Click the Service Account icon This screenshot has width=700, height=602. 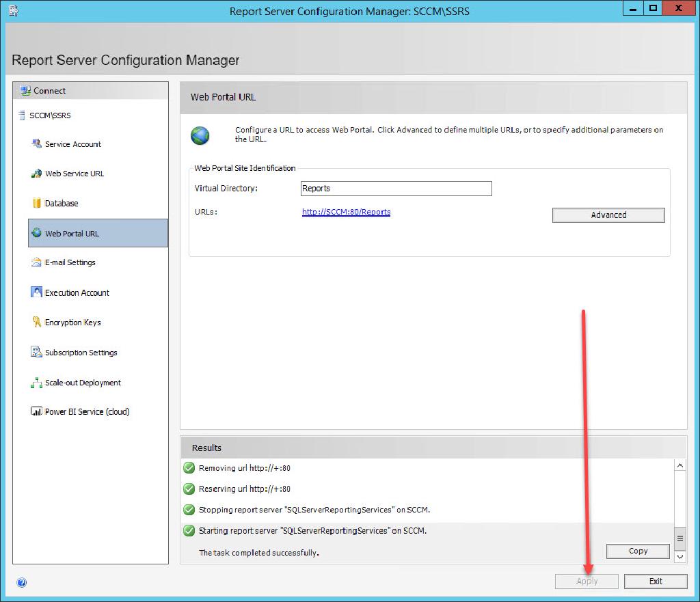coord(37,143)
